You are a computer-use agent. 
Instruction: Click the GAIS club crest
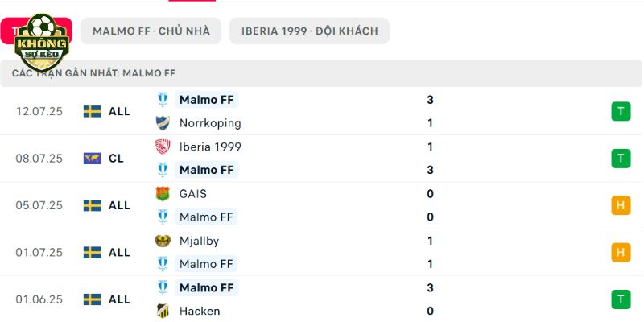point(163,193)
